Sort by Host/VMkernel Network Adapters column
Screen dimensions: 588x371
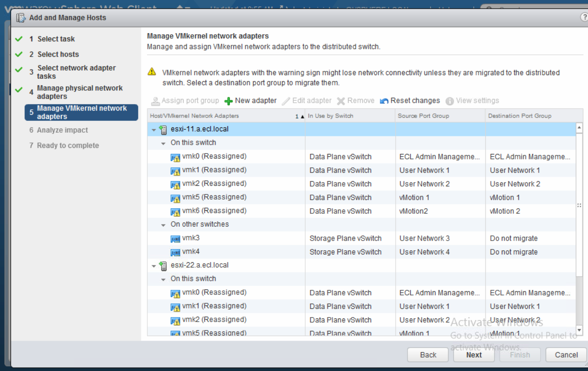tap(226, 116)
